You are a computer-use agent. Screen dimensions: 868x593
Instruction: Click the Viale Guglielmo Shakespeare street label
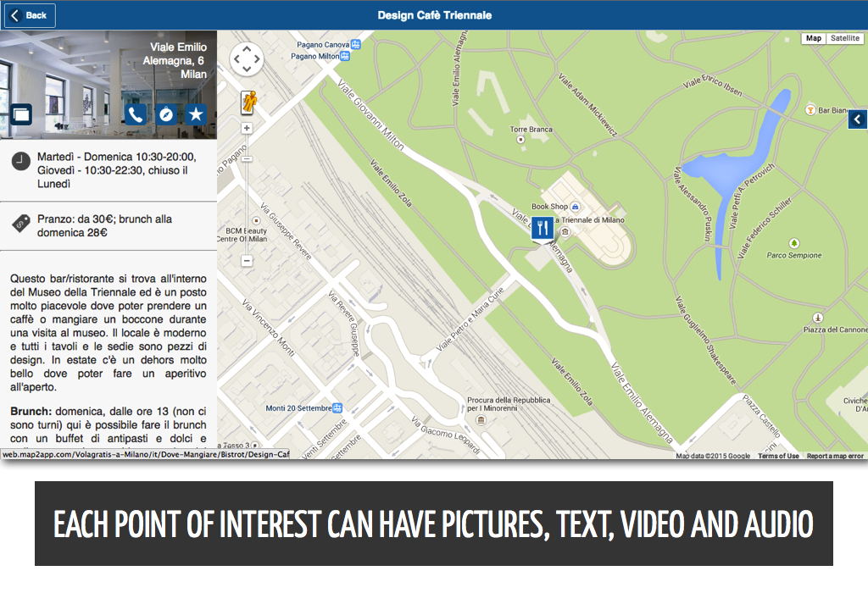[x=706, y=341]
